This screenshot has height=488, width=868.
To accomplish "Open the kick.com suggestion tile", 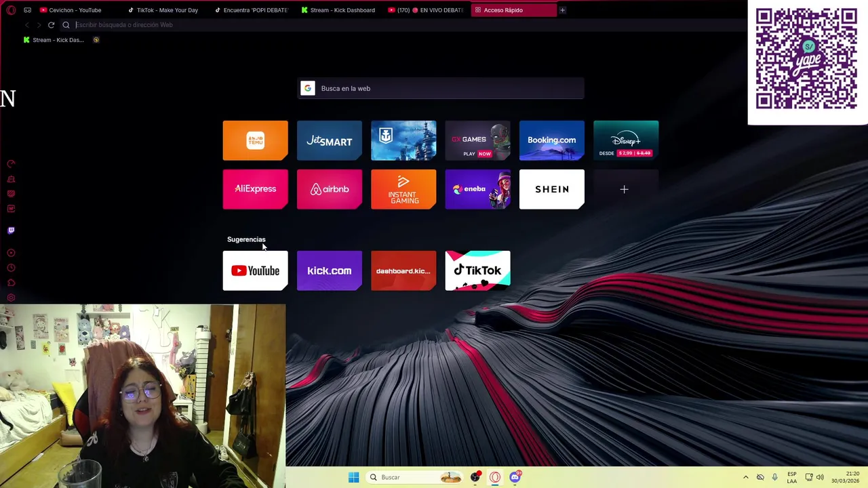I will 330,270.
